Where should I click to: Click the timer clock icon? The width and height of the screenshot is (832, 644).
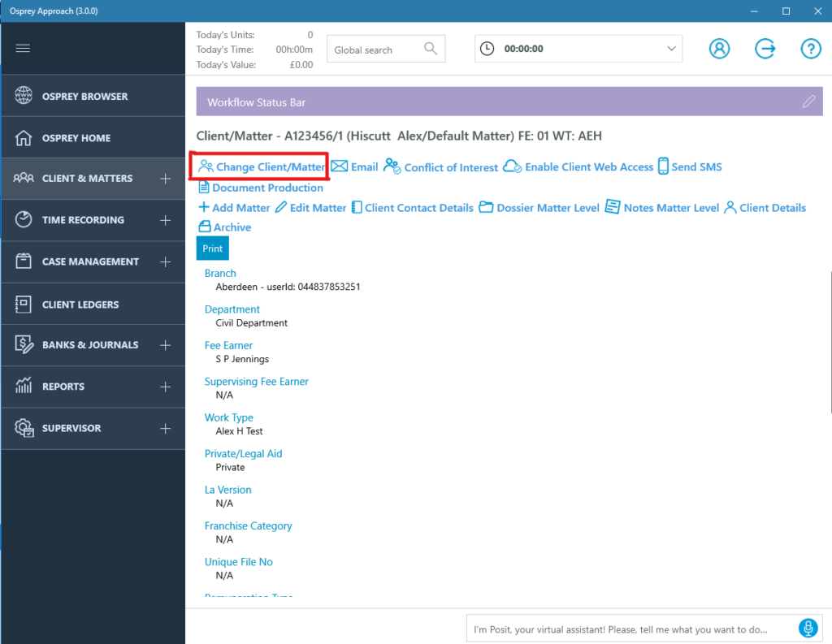click(487, 49)
